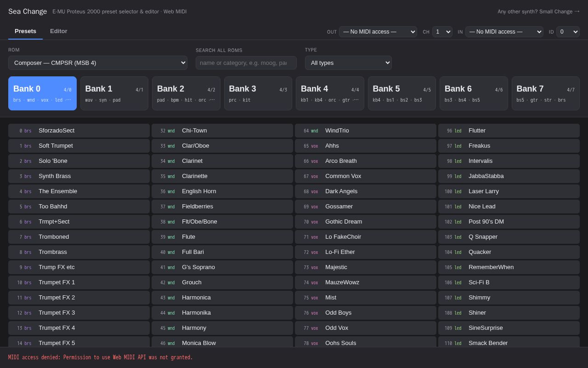The width and height of the screenshot is (588, 368).
Task: Pick the Dark Angels preset
Action: point(366,191)
